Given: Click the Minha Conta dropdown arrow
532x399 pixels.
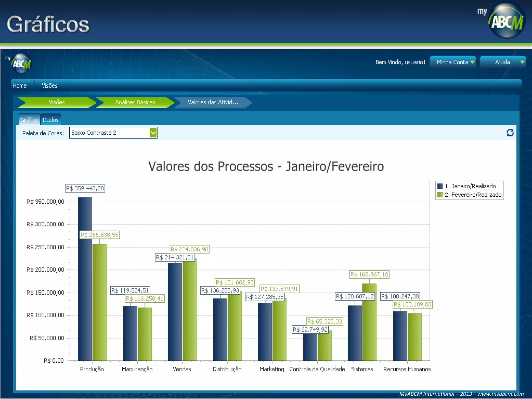Looking at the screenshot, I should 472,62.
